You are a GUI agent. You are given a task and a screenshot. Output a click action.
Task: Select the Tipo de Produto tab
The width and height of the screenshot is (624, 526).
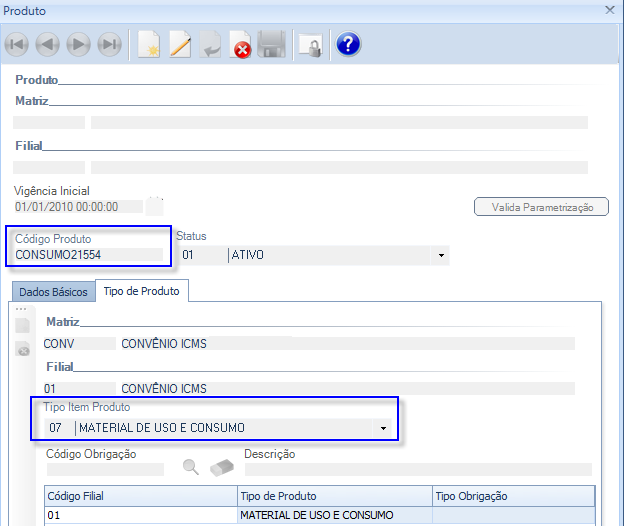(x=141, y=291)
